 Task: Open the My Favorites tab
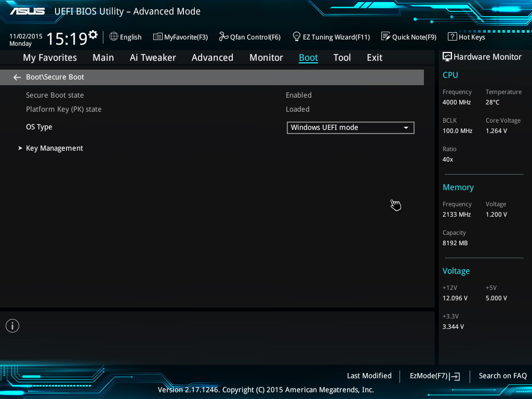50,58
